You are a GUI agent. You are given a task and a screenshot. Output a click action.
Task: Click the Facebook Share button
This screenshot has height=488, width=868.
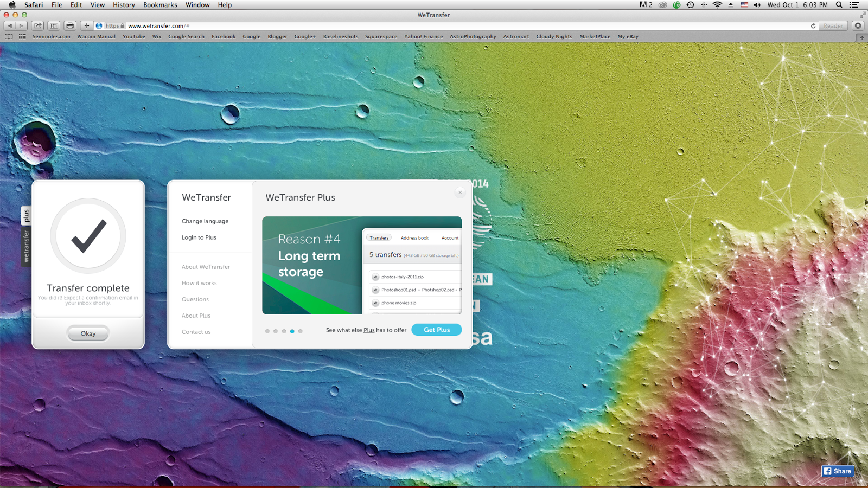point(838,471)
